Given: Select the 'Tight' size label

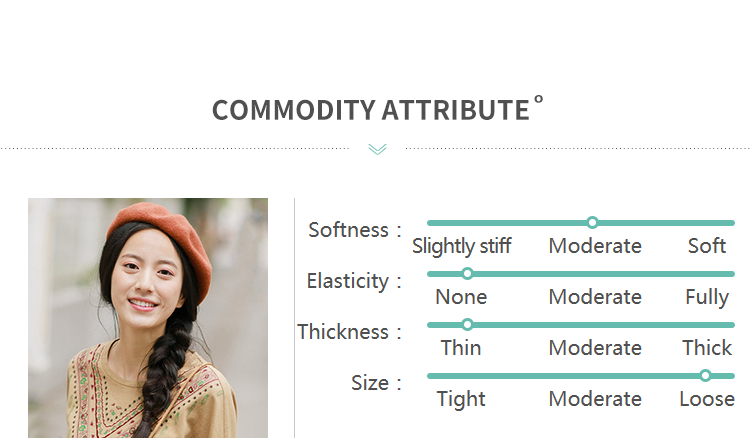Looking at the screenshot, I should (x=461, y=399).
